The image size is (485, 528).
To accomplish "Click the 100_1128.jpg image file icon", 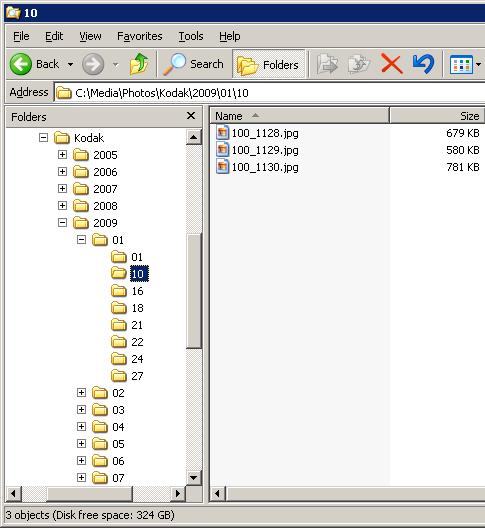I will 222,133.
